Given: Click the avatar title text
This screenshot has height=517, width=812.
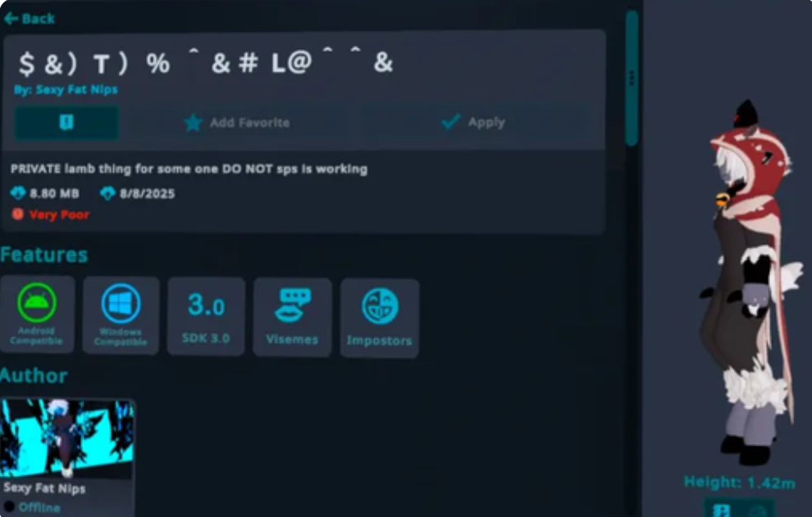Looking at the screenshot, I should [206, 62].
